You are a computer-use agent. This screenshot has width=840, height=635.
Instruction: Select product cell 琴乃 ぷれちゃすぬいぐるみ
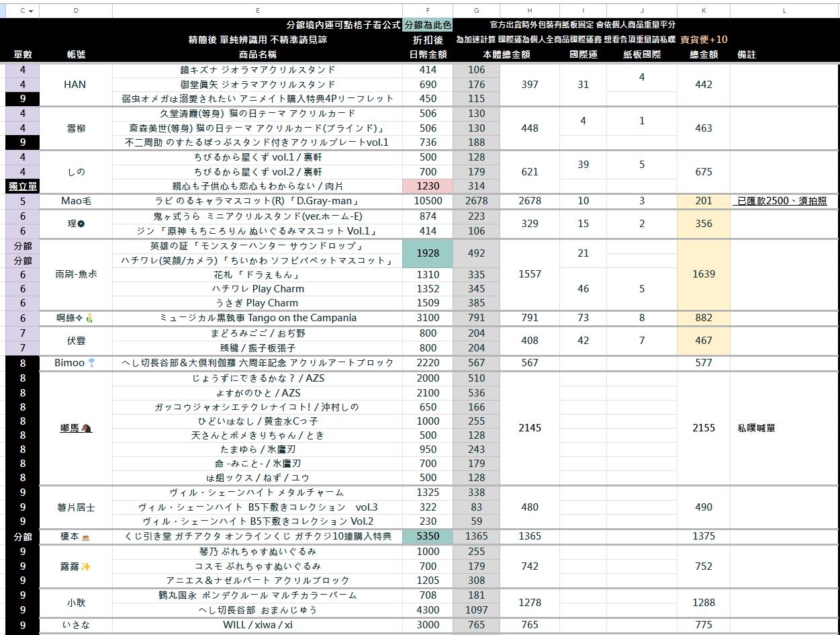pos(258,552)
